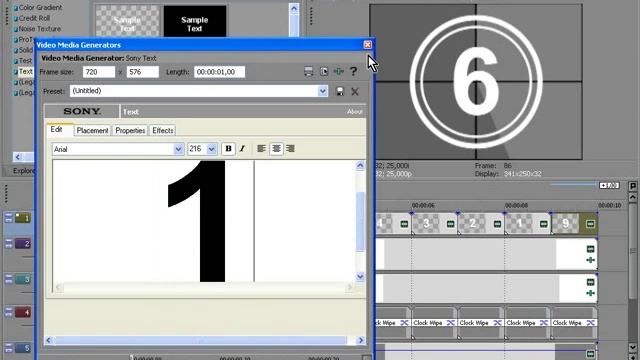Image resolution: width=640 pixels, height=360 pixels.
Task: Click the playback rate slider above timeline
Action: pos(573,185)
